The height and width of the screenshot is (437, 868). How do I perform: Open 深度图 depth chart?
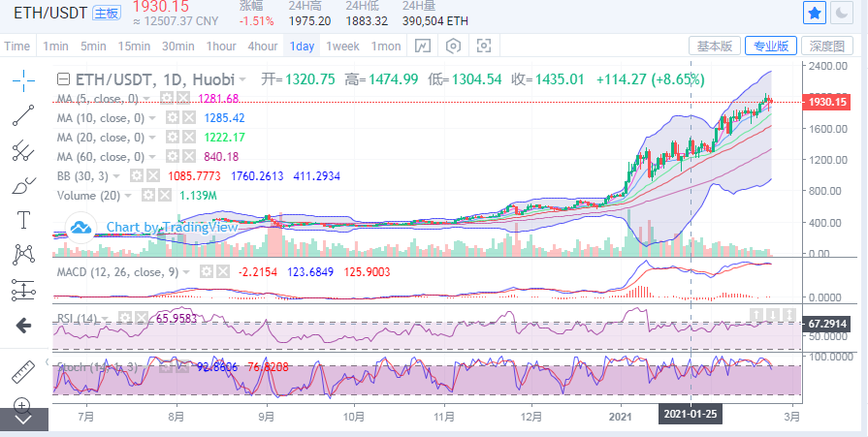tap(827, 46)
